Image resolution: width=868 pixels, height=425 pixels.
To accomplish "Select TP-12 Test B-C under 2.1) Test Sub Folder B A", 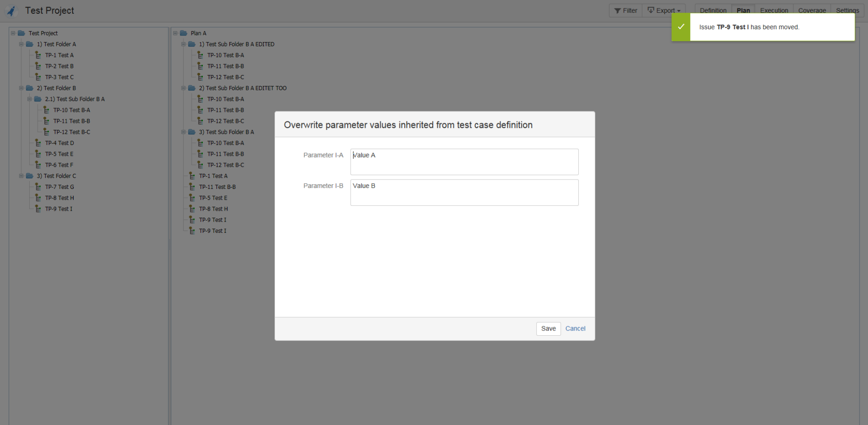I will [x=72, y=132].
